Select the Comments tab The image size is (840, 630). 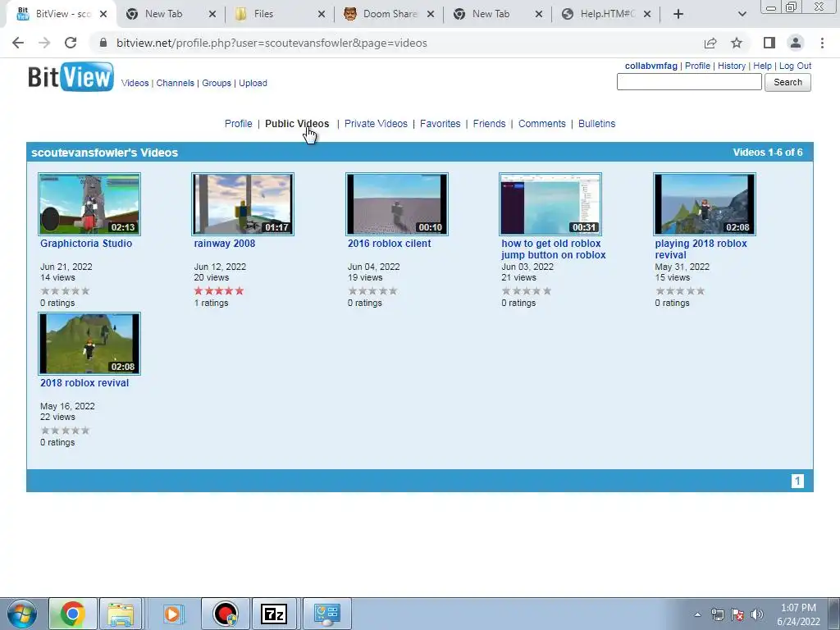click(x=542, y=124)
